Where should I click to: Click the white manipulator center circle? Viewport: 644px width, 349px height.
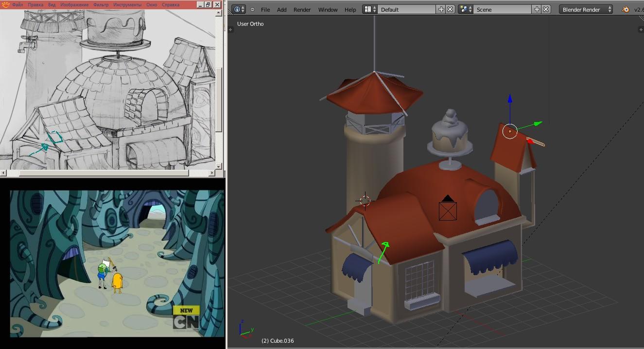510,131
